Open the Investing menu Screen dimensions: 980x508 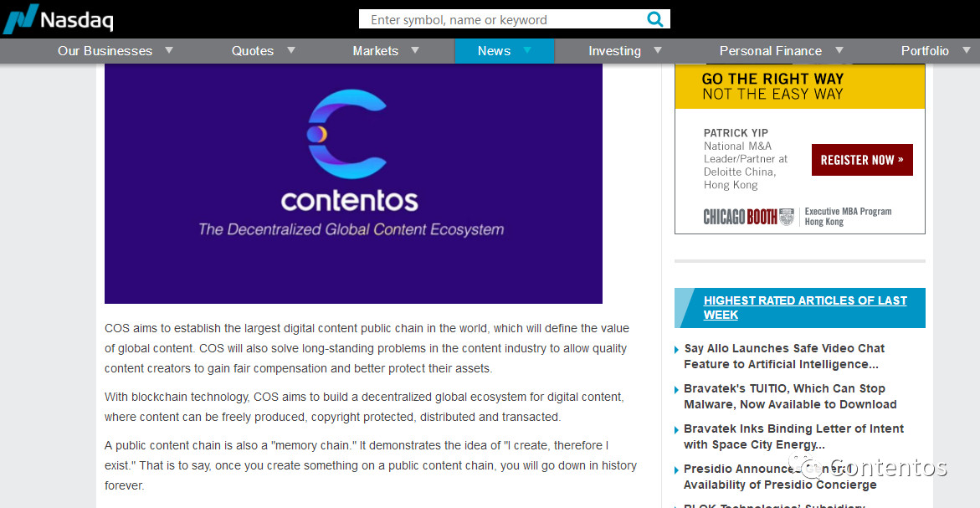(614, 50)
